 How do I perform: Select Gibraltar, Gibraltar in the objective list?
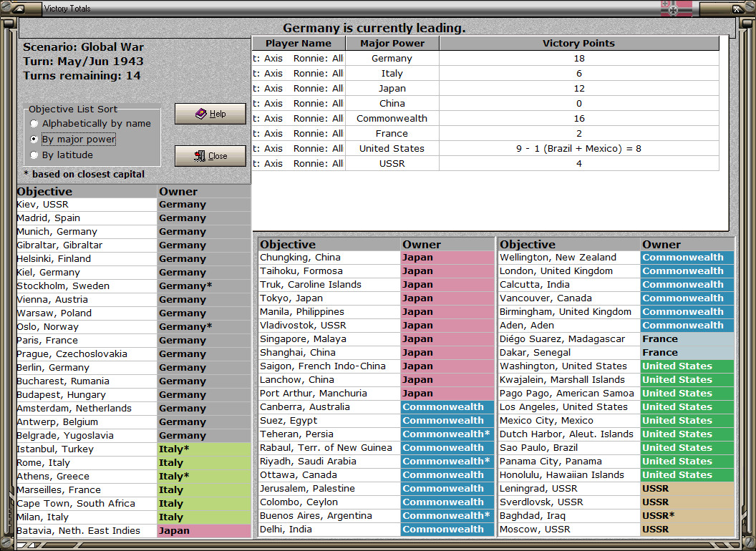tap(87, 245)
